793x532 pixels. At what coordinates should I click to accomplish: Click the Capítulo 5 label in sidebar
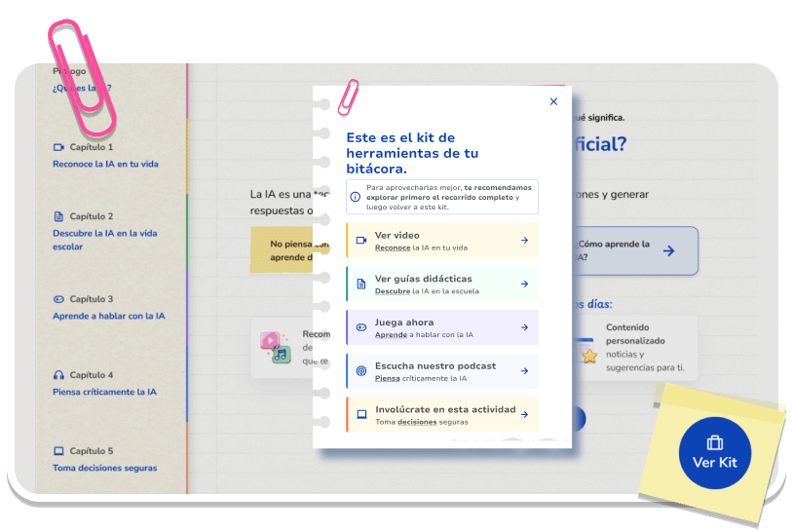tap(91, 450)
